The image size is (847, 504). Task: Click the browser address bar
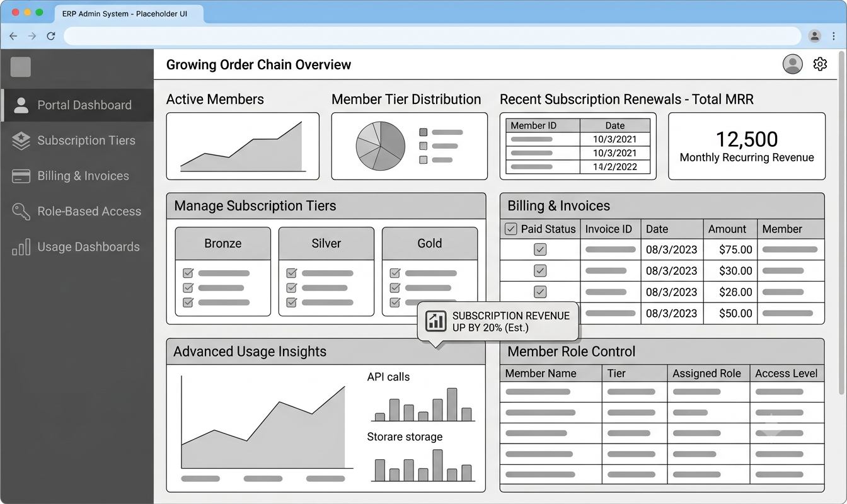tap(432, 36)
